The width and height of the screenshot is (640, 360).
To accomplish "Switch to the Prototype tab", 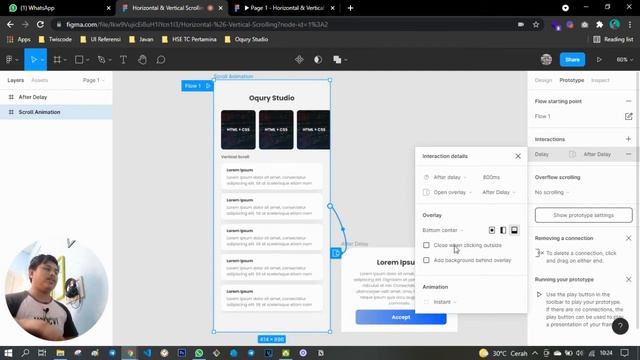I will (571, 80).
